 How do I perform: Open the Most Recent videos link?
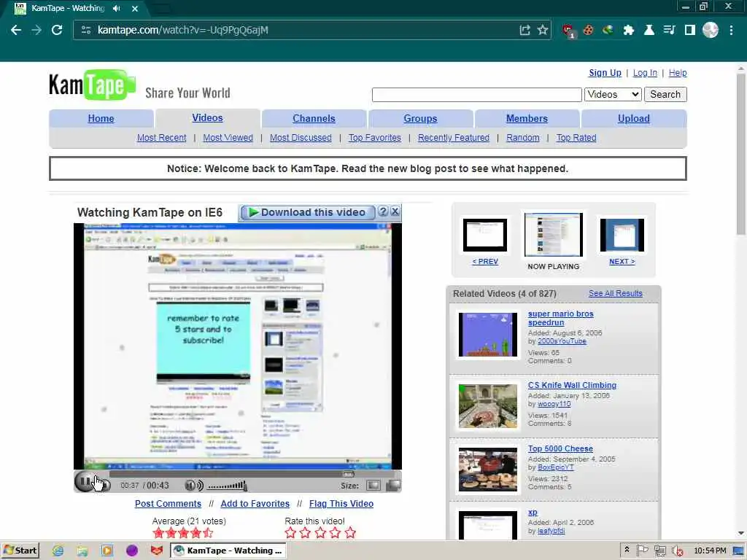tap(161, 138)
